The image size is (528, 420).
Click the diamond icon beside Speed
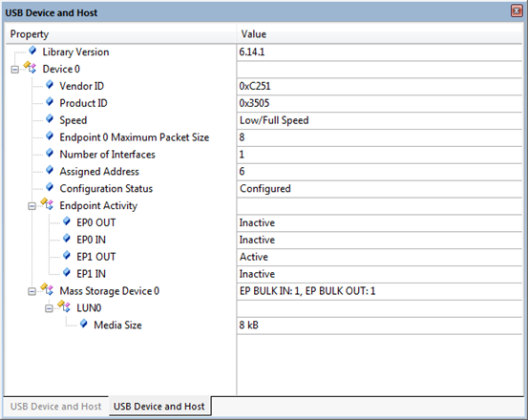[x=50, y=119]
